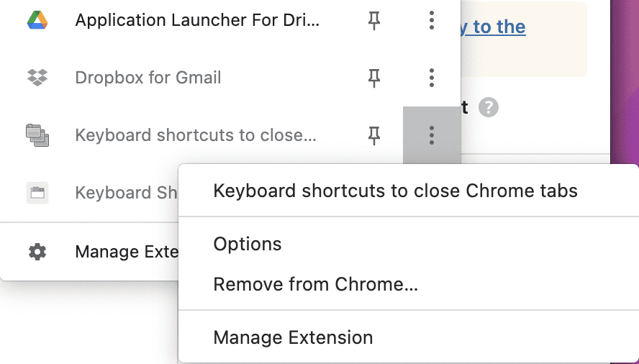
Task: Select Remove from Chrome... in the menu
Action: click(315, 284)
